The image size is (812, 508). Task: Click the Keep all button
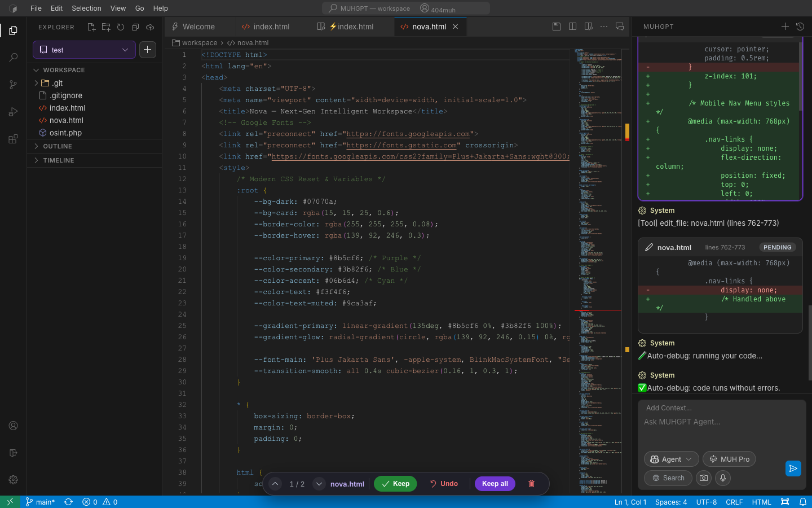tap(495, 484)
